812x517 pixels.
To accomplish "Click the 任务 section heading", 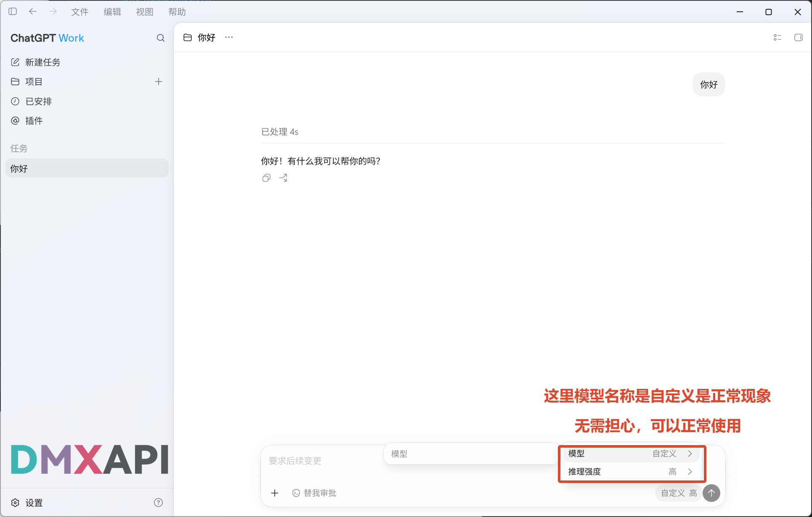I will pyautogui.click(x=19, y=148).
